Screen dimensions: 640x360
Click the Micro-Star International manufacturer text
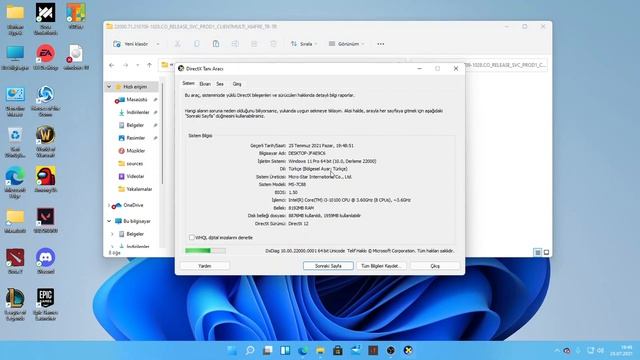pos(320,177)
